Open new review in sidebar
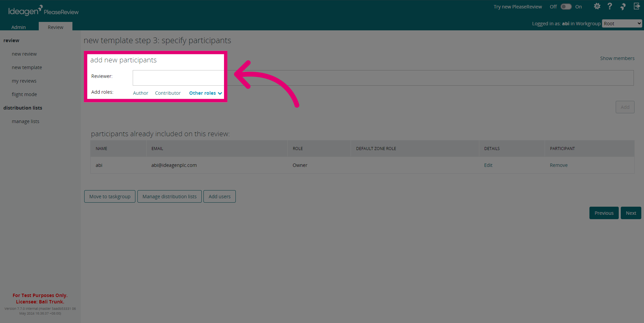Image resolution: width=644 pixels, height=323 pixels. point(24,54)
